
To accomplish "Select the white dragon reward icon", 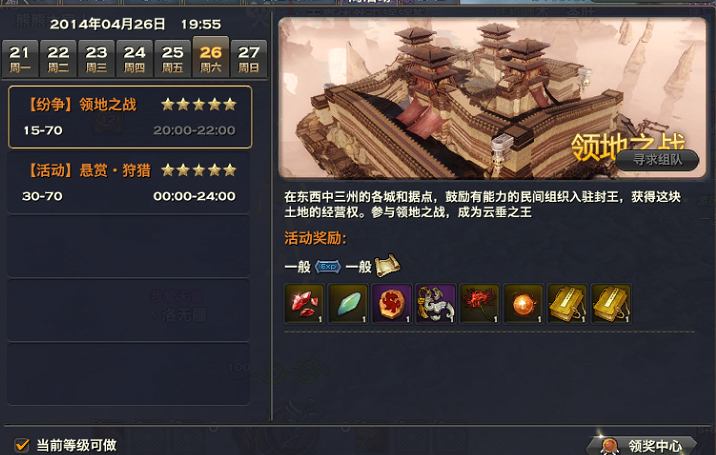I will point(436,304).
